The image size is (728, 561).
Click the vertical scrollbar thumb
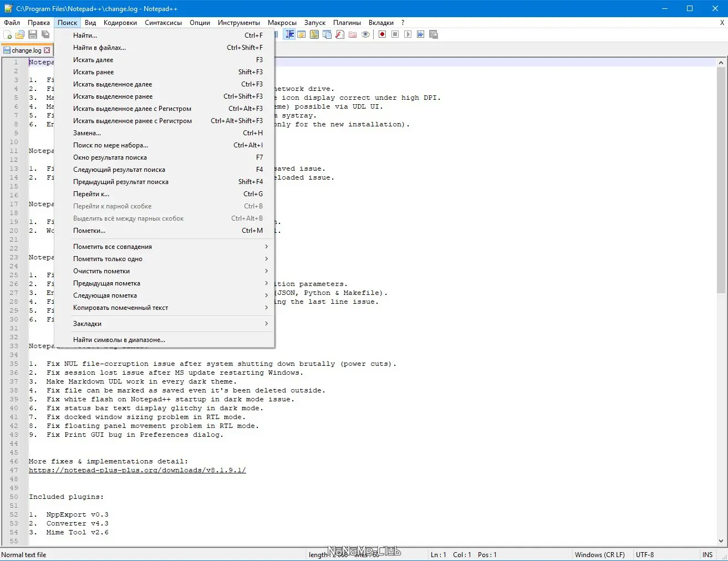tap(721, 180)
